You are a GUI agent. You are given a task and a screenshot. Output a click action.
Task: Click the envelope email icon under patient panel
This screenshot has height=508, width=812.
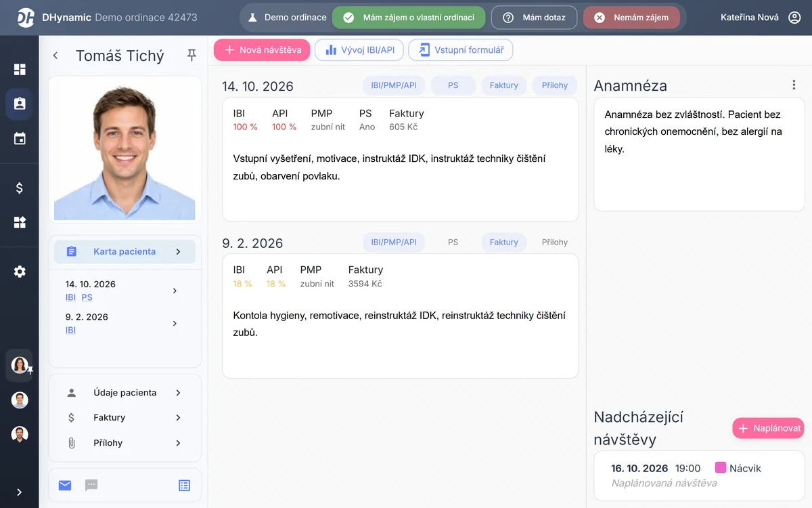[65, 485]
